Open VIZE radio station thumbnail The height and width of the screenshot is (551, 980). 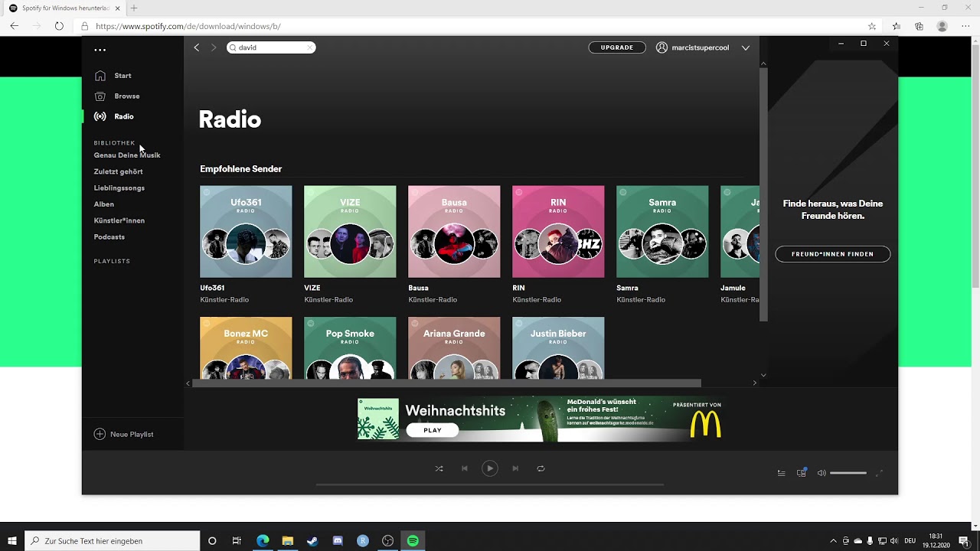point(350,231)
